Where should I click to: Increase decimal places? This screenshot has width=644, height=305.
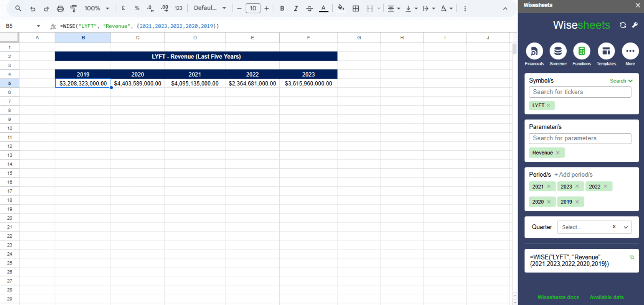(164, 8)
